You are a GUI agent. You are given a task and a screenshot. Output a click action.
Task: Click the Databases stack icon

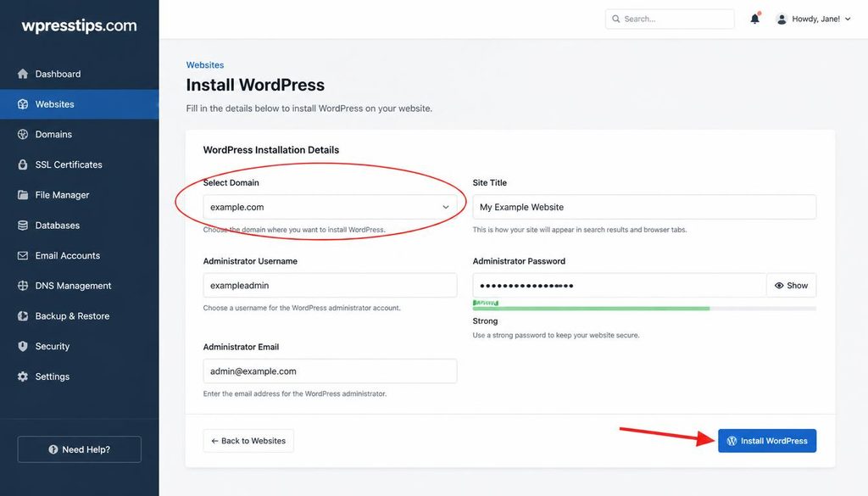(23, 226)
